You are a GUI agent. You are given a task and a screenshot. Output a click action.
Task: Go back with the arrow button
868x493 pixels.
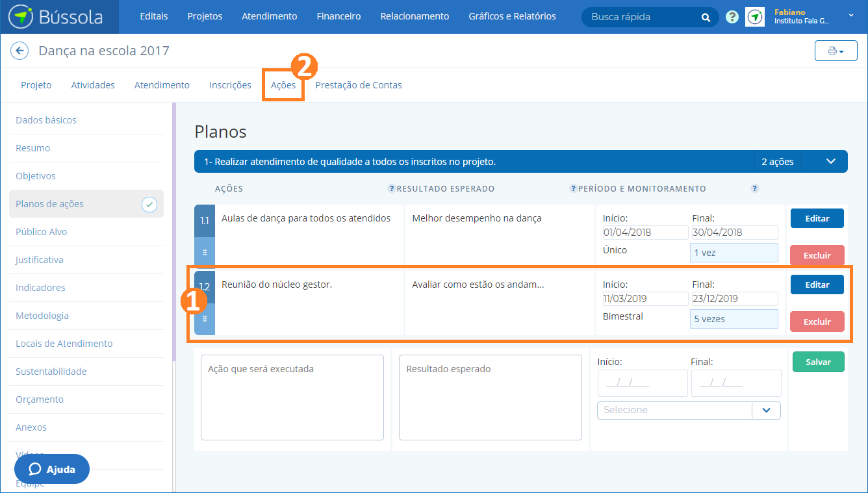pos(19,51)
